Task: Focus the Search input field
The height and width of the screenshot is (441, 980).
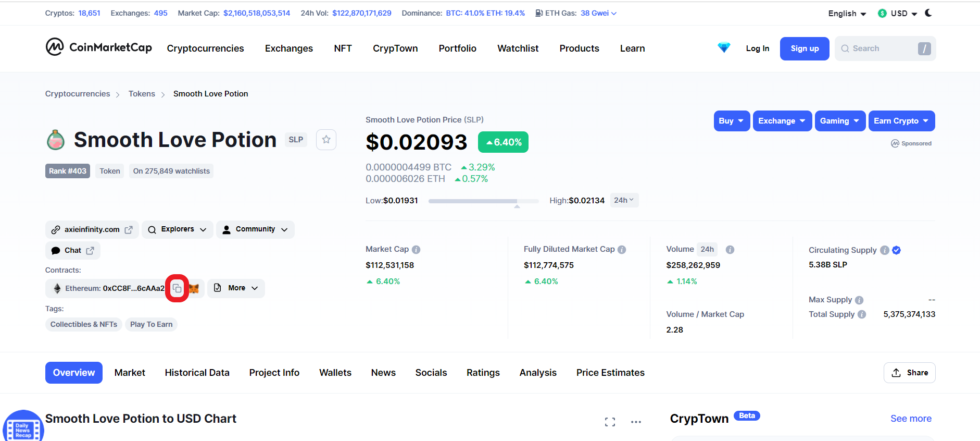Action: click(x=885, y=48)
